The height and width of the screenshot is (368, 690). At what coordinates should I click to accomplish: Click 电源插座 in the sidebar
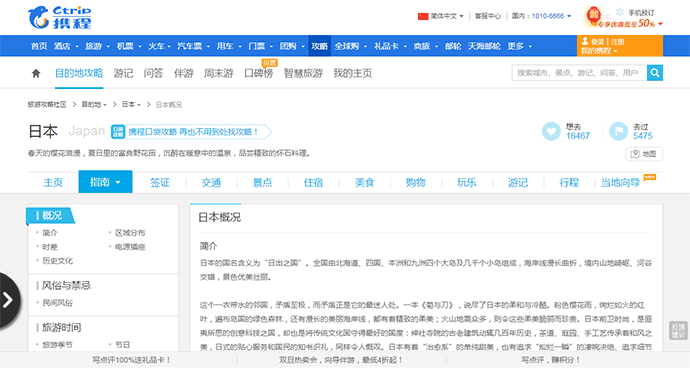(130, 247)
